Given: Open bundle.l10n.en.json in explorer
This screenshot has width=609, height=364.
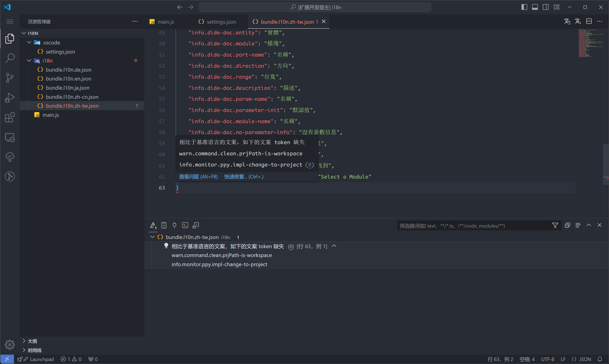Looking at the screenshot, I should [82, 79].
